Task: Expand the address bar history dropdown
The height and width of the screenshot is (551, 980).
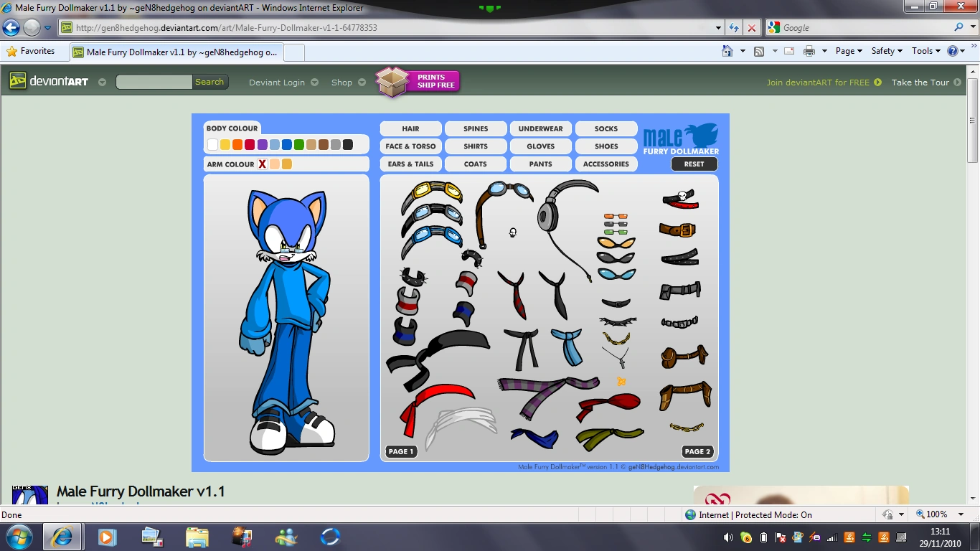Action: (x=719, y=28)
